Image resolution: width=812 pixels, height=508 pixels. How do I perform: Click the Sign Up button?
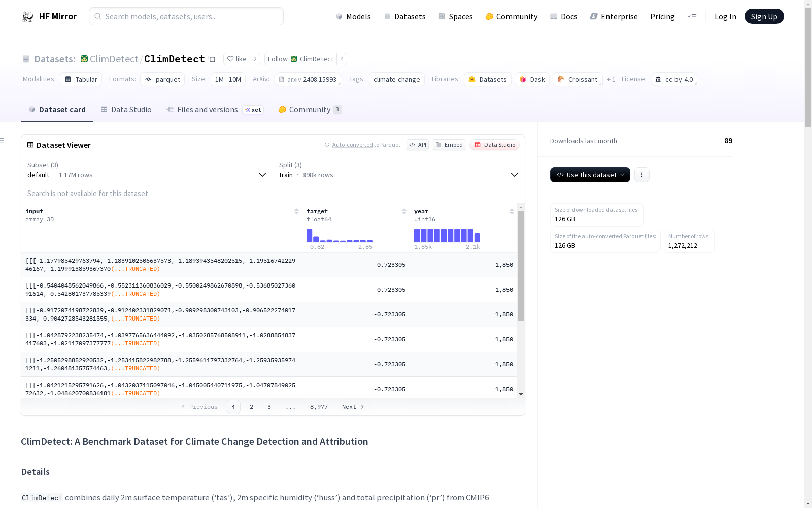coord(764,17)
